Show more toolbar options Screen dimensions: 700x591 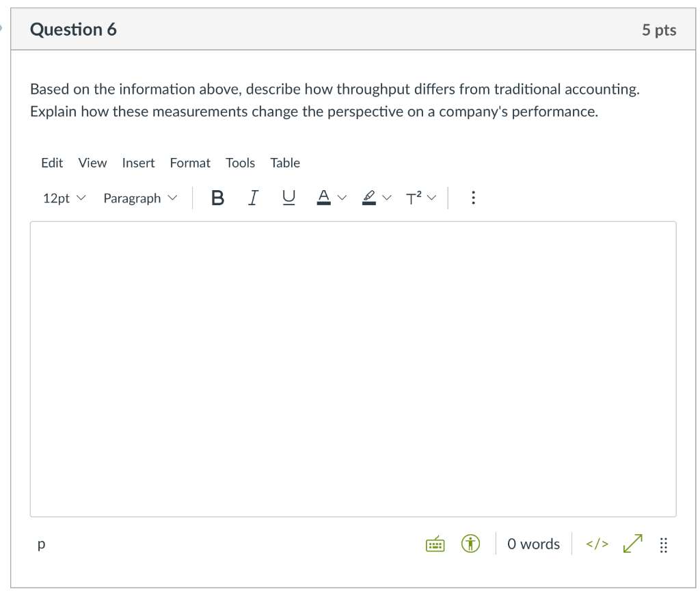click(473, 198)
